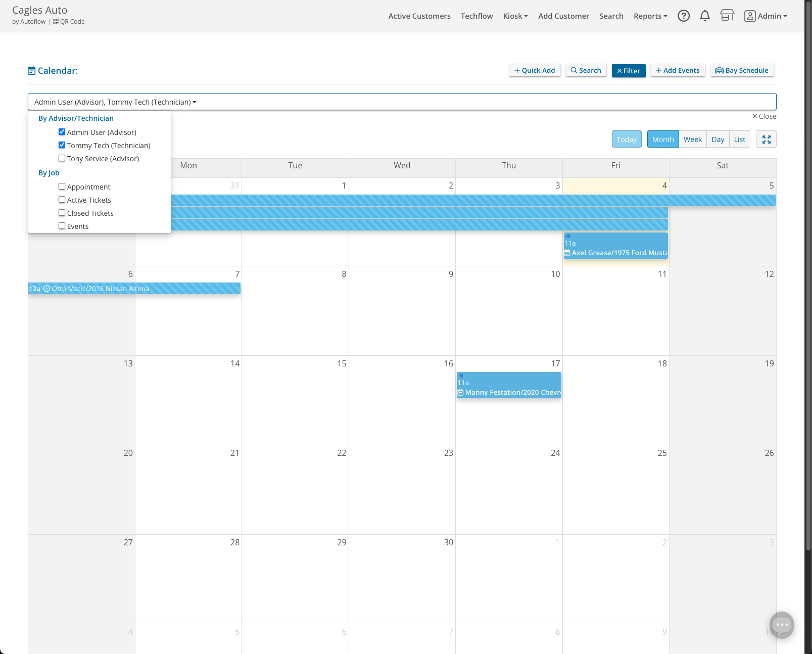Uncheck Admin User (Advisor) filter

pyautogui.click(x=62, y=132)
